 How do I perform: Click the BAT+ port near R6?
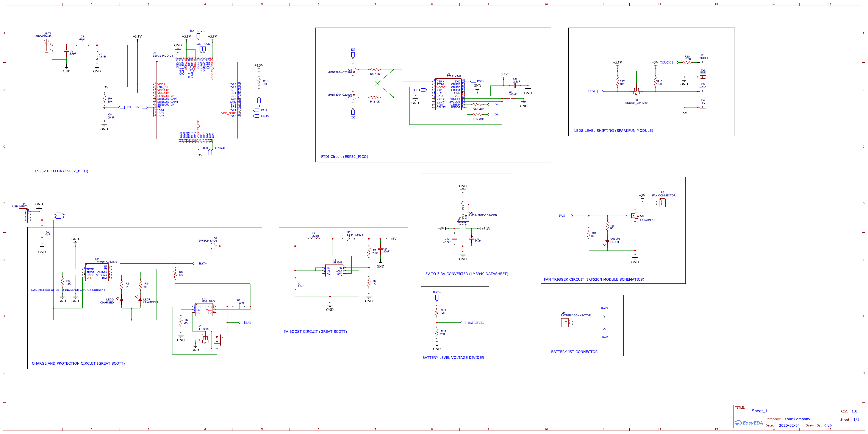point(195,263)
